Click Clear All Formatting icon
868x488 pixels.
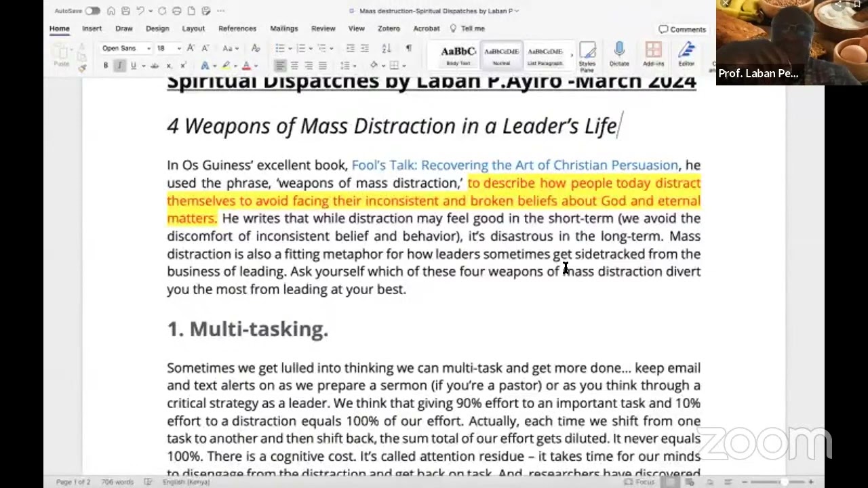tap(255, 48)
